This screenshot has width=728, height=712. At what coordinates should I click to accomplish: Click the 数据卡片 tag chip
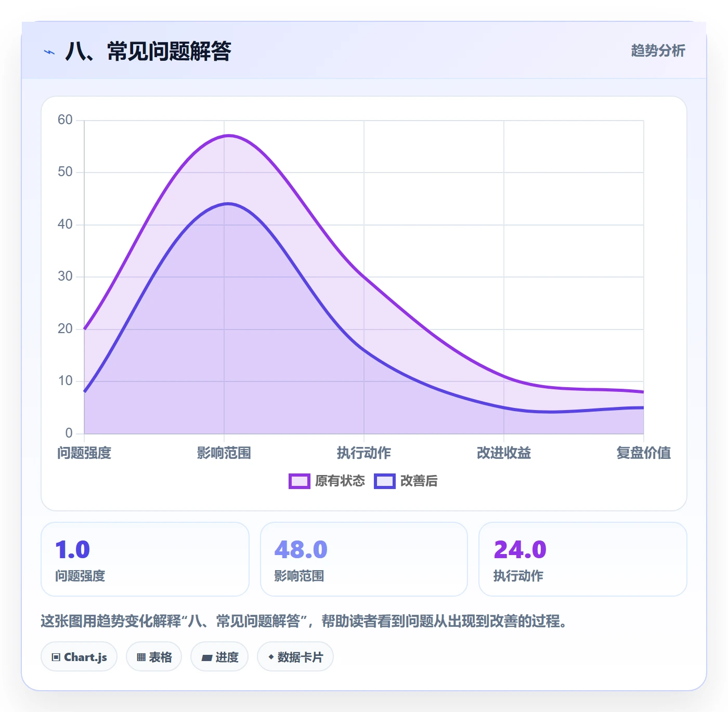[295, 657]
